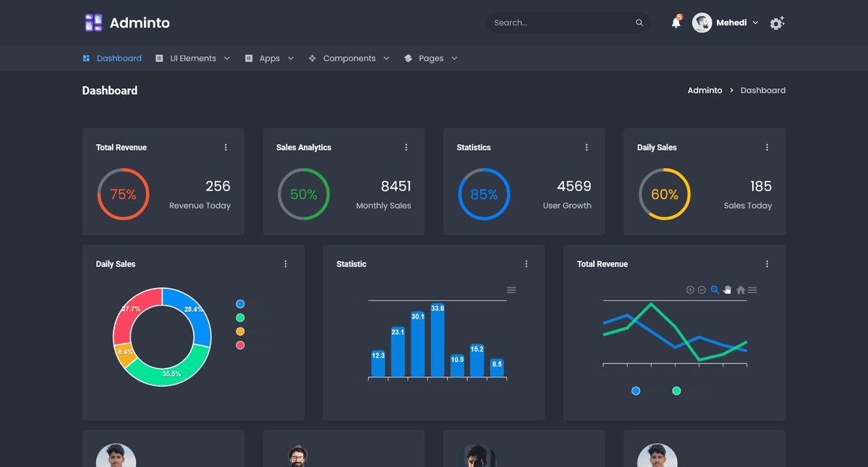868x467 pixels.
Task: Select the selection zoom tool on Total Revenue chart
Action: (x=715, y=290)
